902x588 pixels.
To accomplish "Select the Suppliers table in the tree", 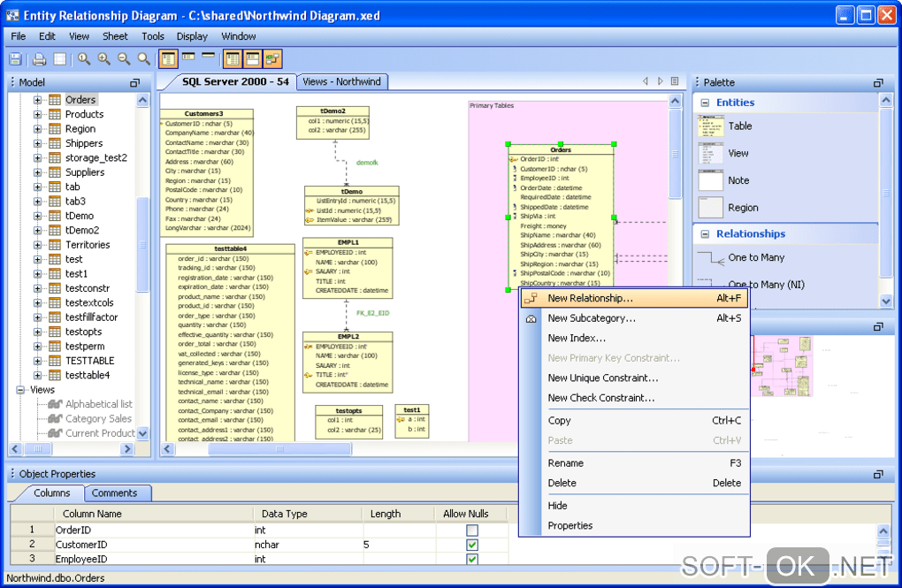I will 85,172.
